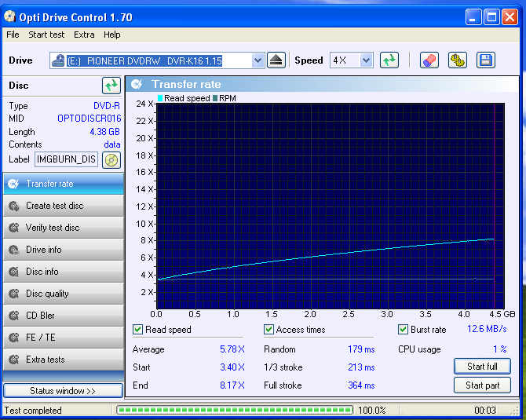Open the Extra tests page

click(x=64, y=360)
